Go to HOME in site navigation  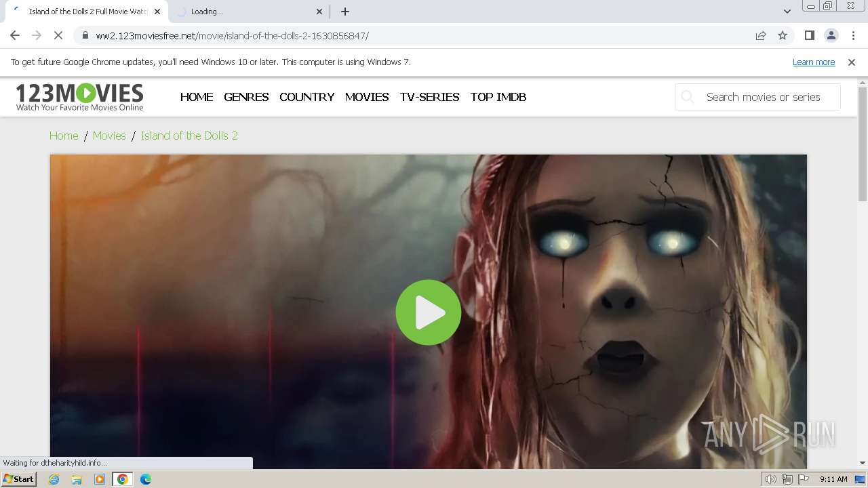[197, 97]
